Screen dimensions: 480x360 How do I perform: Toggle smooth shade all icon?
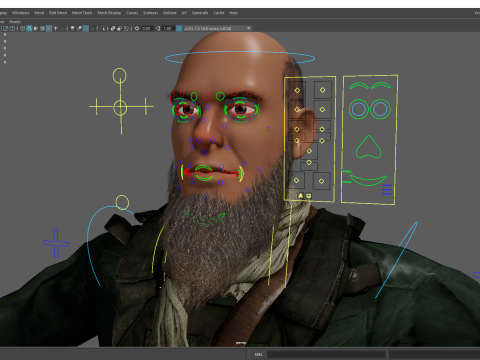[29, 28]
